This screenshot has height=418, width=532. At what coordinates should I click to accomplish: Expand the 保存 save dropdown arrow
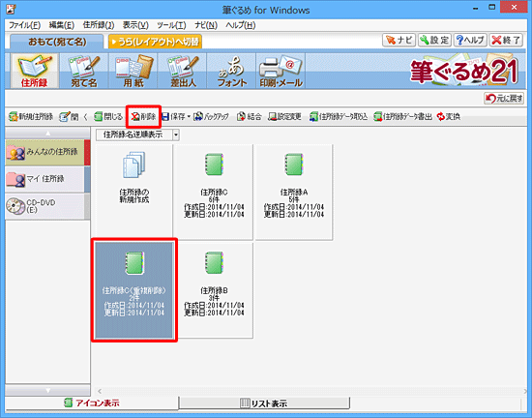tap(189, 117)
